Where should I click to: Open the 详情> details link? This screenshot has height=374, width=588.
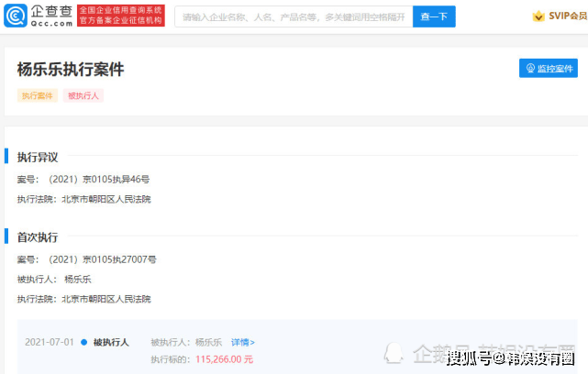[x=242, y=342]
